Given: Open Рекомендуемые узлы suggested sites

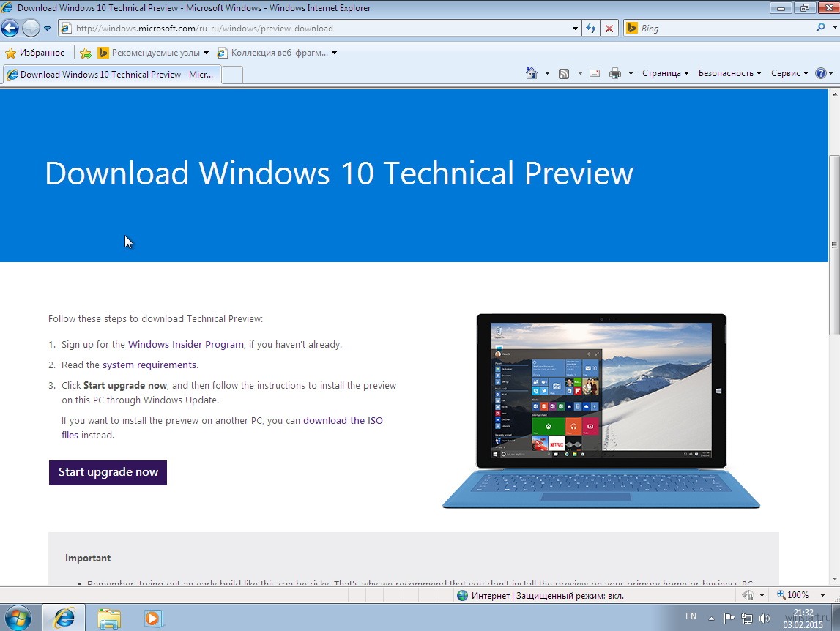Looking at the screenshot, I should pos(149,53).
